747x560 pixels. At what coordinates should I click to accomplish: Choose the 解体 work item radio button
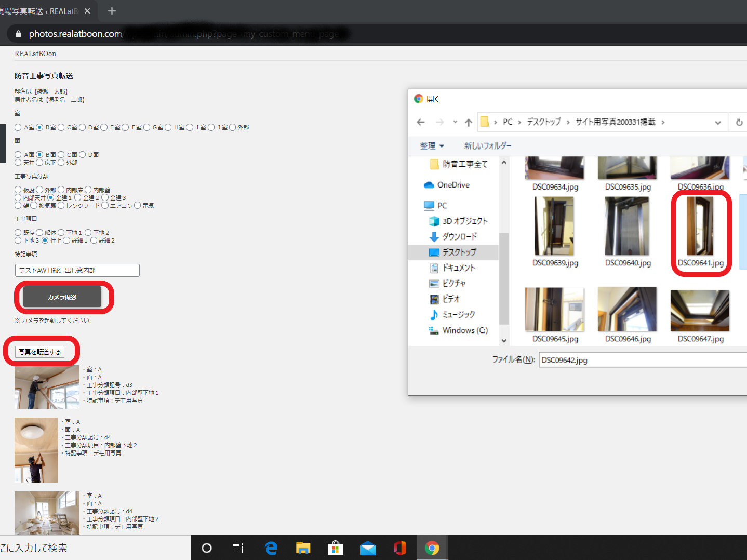[39, 233]
